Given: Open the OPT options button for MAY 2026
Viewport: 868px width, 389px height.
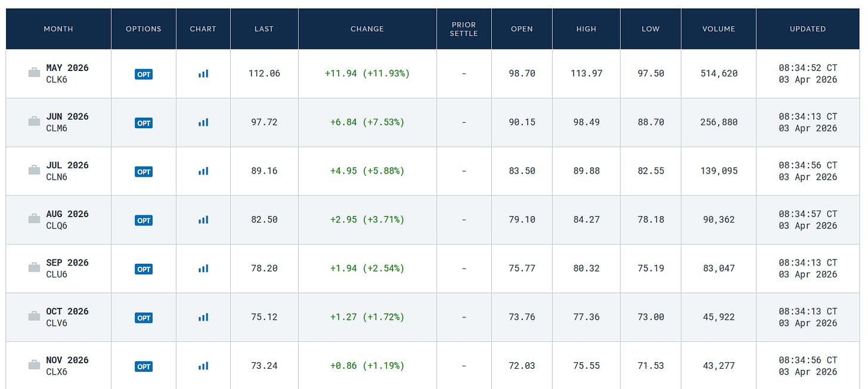Looking at the screenshot, I should pyautogui.click(x=144, y=74).
